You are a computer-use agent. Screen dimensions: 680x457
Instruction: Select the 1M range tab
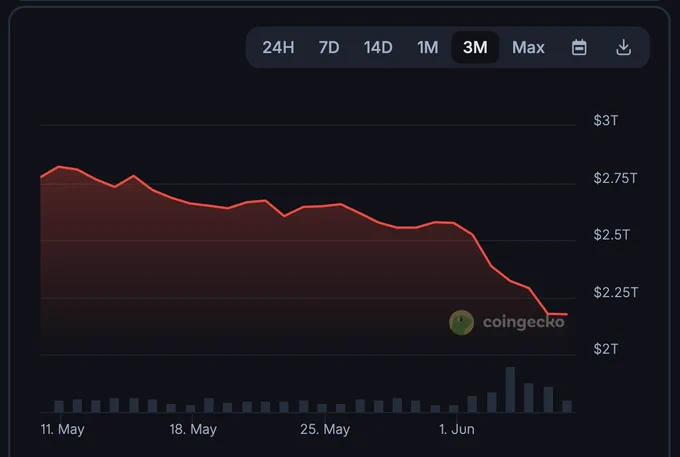click(x=428, y=47)
